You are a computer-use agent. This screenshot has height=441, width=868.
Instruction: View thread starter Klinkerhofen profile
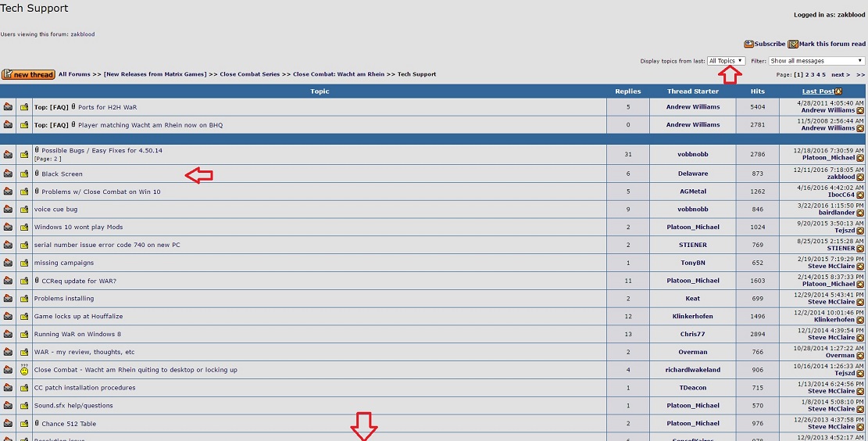(692, 317)
